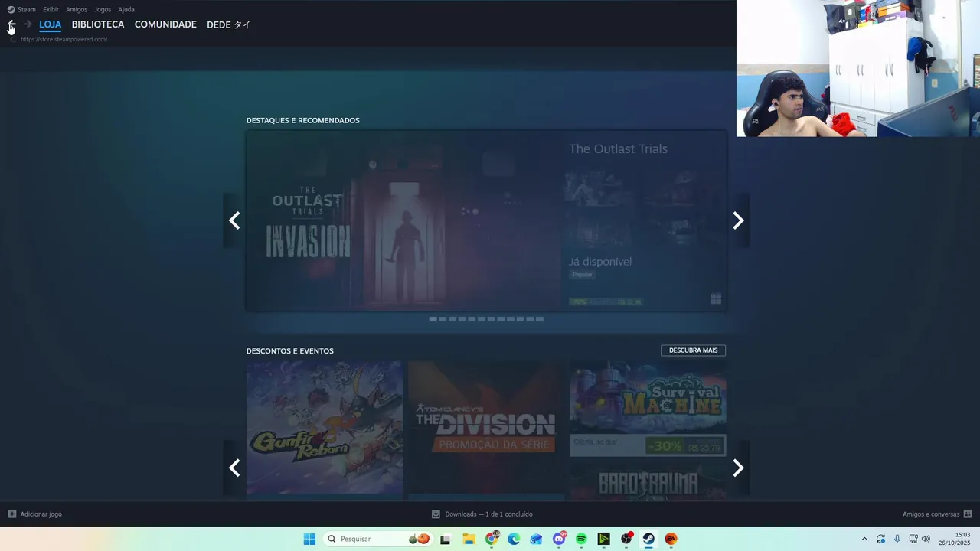This screenshot has width=980, height=551.
Task: Click Adicionar jogo label
Action: coord(41,514)
